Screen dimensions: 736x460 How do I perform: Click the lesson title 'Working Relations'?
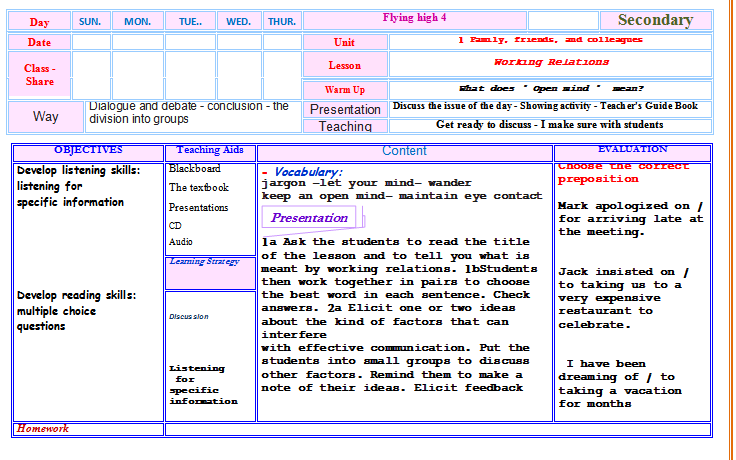(551, 62)
